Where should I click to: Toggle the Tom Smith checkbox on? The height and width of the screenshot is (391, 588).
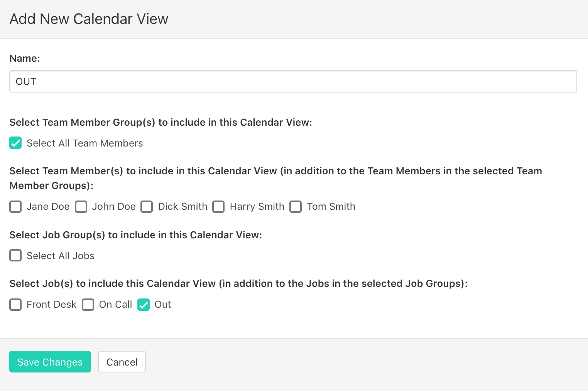(x=296, y=207)
